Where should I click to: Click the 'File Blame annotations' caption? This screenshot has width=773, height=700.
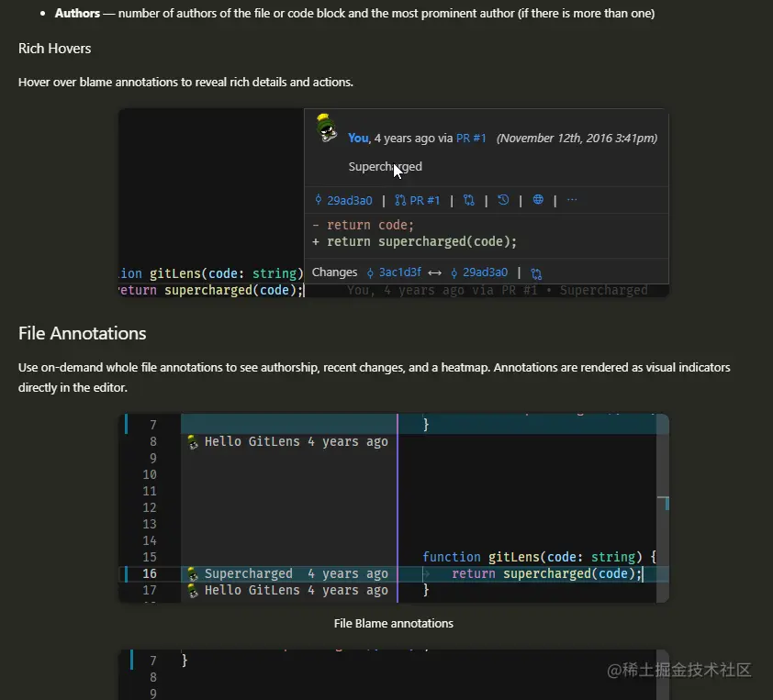(x=394, y=624)
